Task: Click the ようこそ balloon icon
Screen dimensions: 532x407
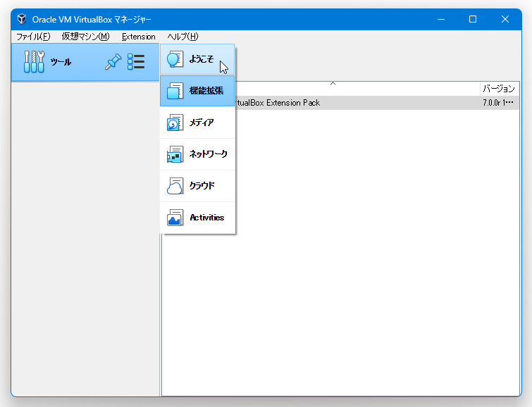Action: point(175,59)
